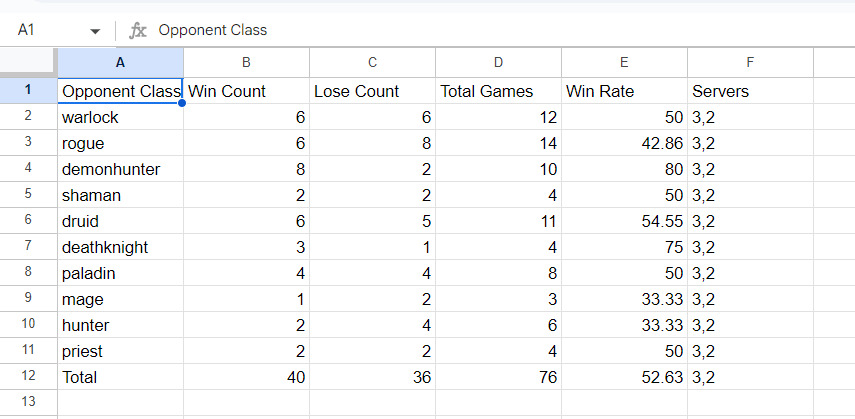Select column F header
The height and width of the screenshot is (419, 855).
pyautogui.click(x=750, y=63)
